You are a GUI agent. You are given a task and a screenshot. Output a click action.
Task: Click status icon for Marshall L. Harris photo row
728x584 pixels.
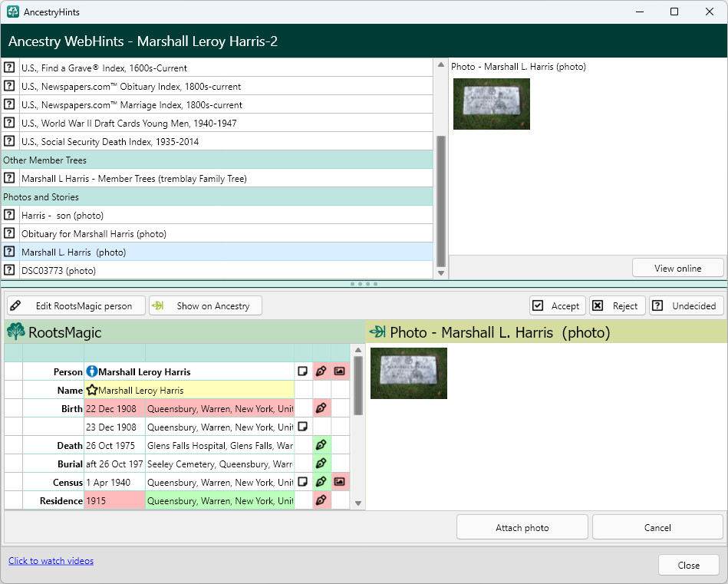point(9,252)
